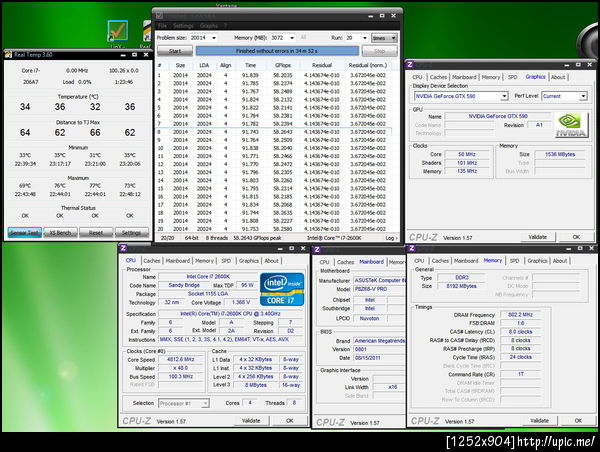Click the Multiplier x 48.0 field
The height and width of the screenshot is (452, 600).
(x=181, y=368)
